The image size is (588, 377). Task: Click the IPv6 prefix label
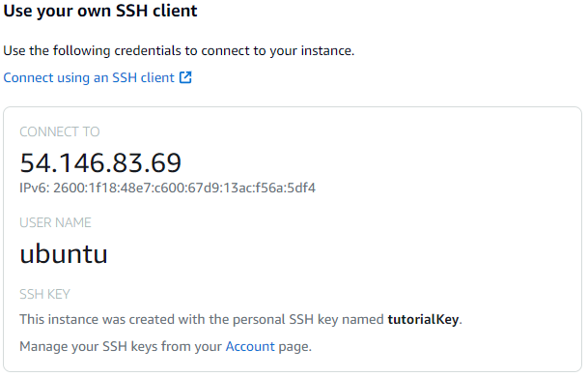click(35, 188)
